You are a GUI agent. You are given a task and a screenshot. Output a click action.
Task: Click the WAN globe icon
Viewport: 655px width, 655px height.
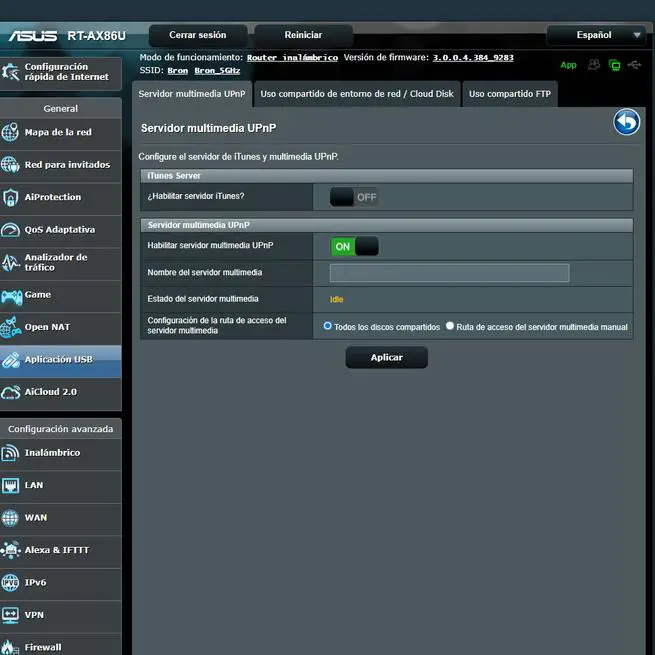pyautogui.click(x=10, y=518)
